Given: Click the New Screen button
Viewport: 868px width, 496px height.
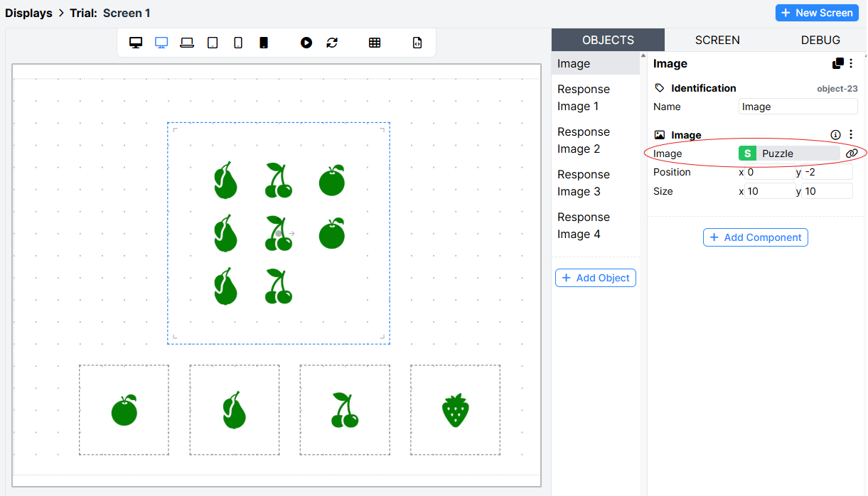Looking at the screenshot, I should 817,12.
